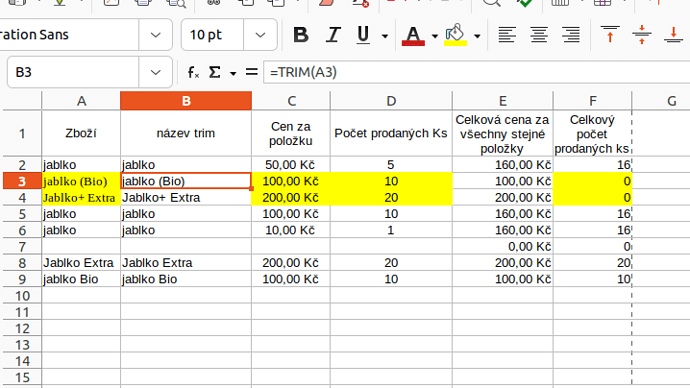The height and width of the screenshot is (388, 690).
Task: Toggle bold formatting
Action: (x=301, y=35)
